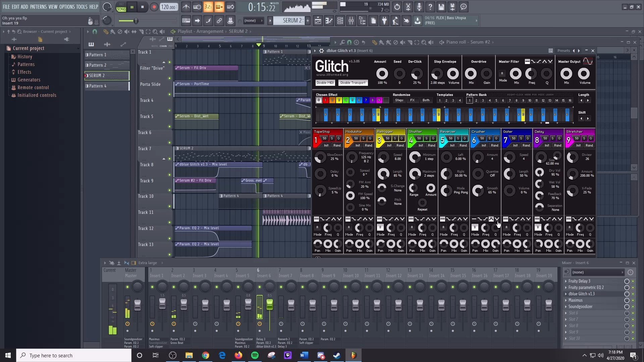Screen dimensions: 644x362
Task: Open Patterns in the browser tree
Action: point(26,64)
